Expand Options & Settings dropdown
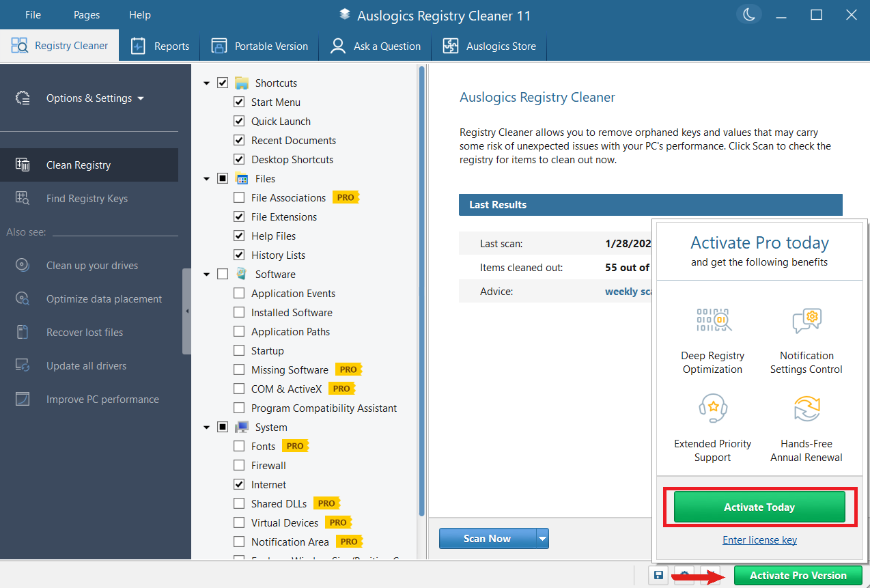This screenshot has height=588, width=870. (x=95, y=98)
